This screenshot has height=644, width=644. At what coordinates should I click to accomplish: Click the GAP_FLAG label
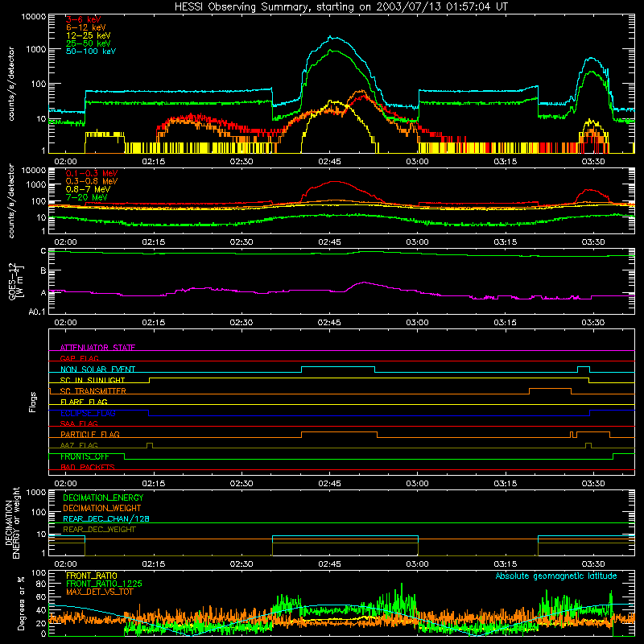(79, 358)
